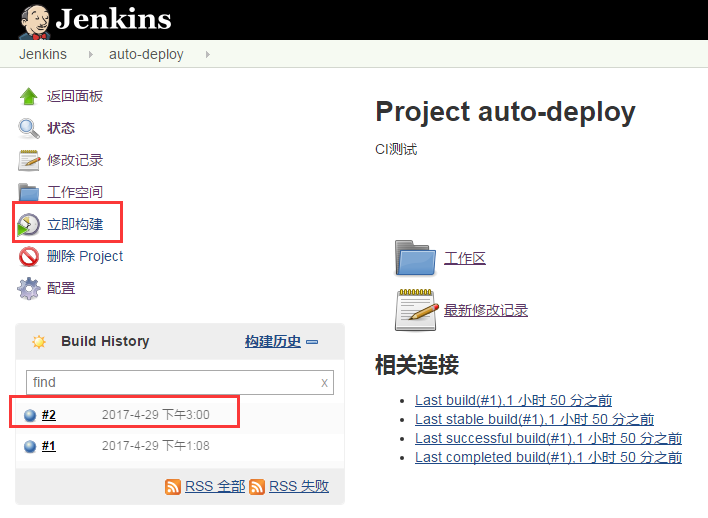This screenshot has height=518, width=708.
Task: Click the sun weather icon in Build History
Action: pyautogui.click(x=39, y=341)
